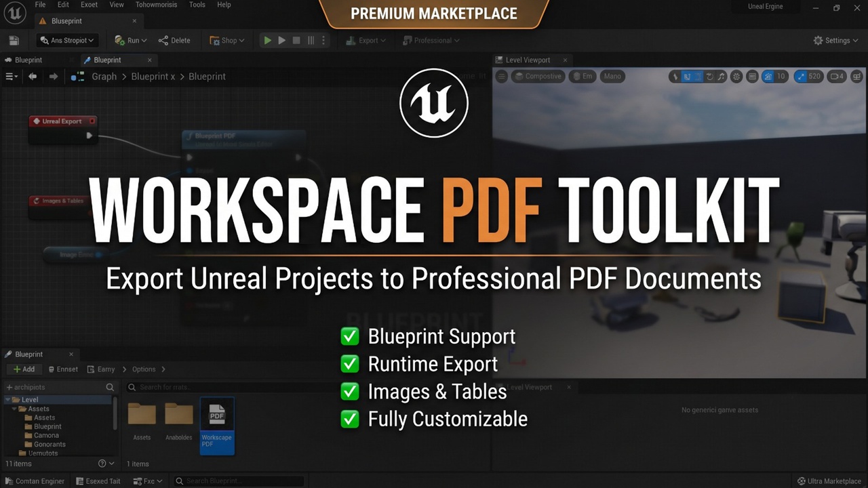Screen dimensions: 868x488
Task: Click the Add button in content browser
Action: (x=24, y=369)
